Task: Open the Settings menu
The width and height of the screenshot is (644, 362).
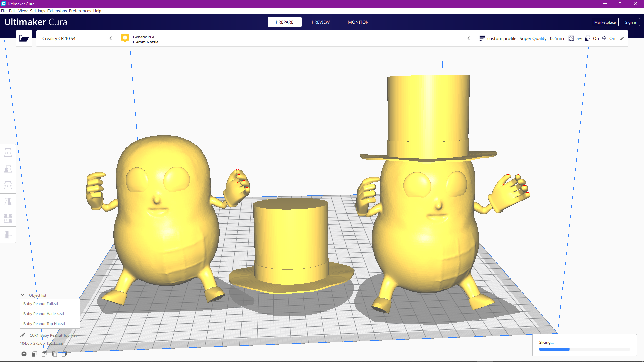Action: [x=37, y=11]
